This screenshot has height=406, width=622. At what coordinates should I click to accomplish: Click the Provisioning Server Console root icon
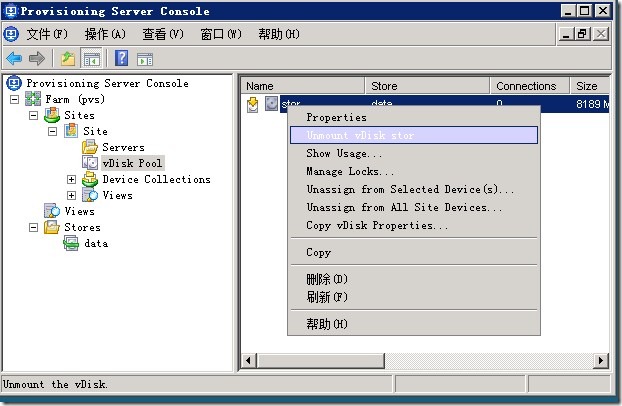(x=14, y=83)
